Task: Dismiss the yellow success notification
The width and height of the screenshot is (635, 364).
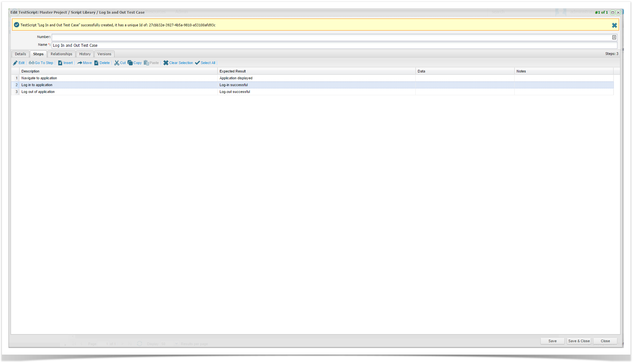Action: 614,25
